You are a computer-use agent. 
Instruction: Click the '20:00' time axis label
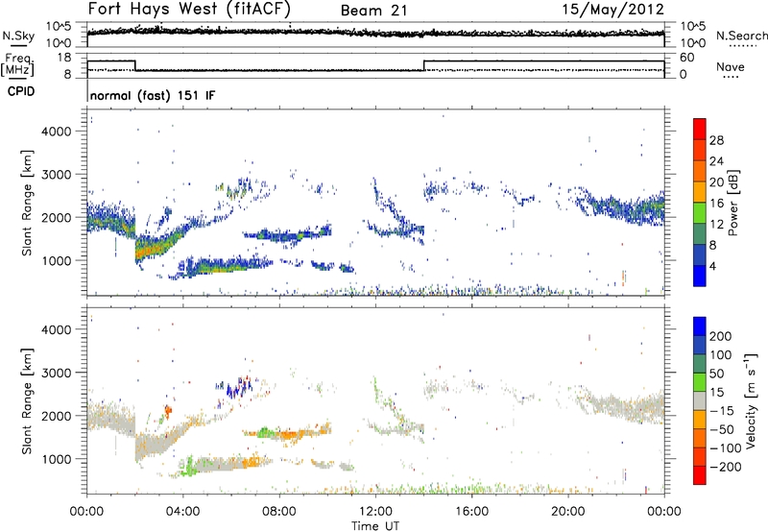[567, 512]
